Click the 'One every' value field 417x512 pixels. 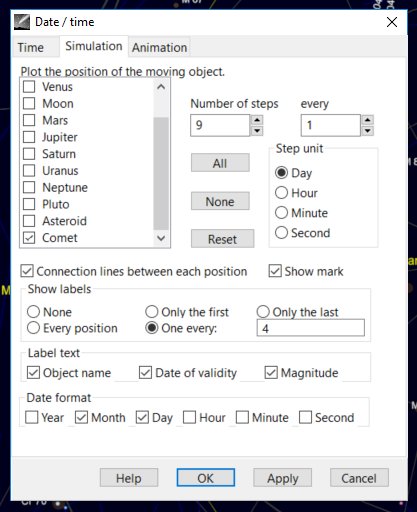pyautogui.click(x=310, y=328)
